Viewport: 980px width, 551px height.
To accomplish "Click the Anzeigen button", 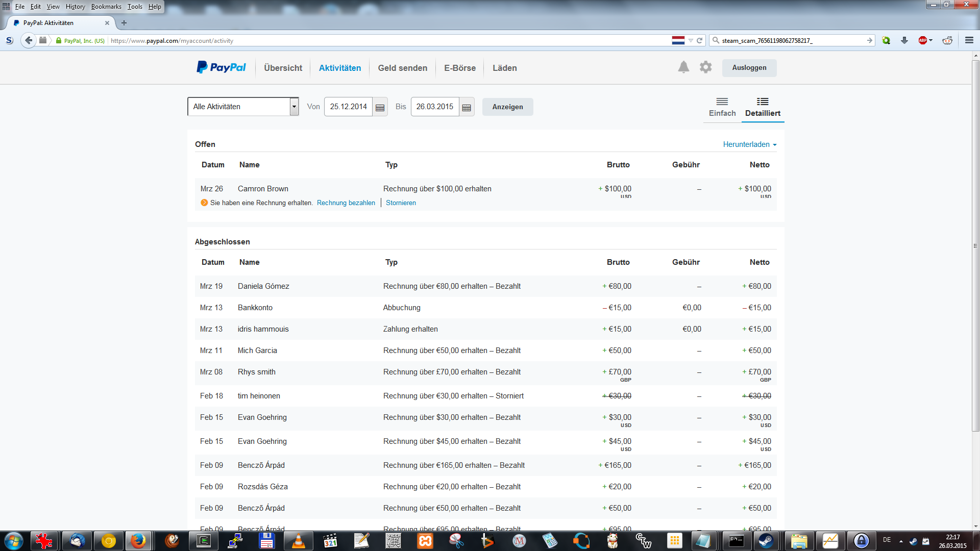I will point(507,107).
